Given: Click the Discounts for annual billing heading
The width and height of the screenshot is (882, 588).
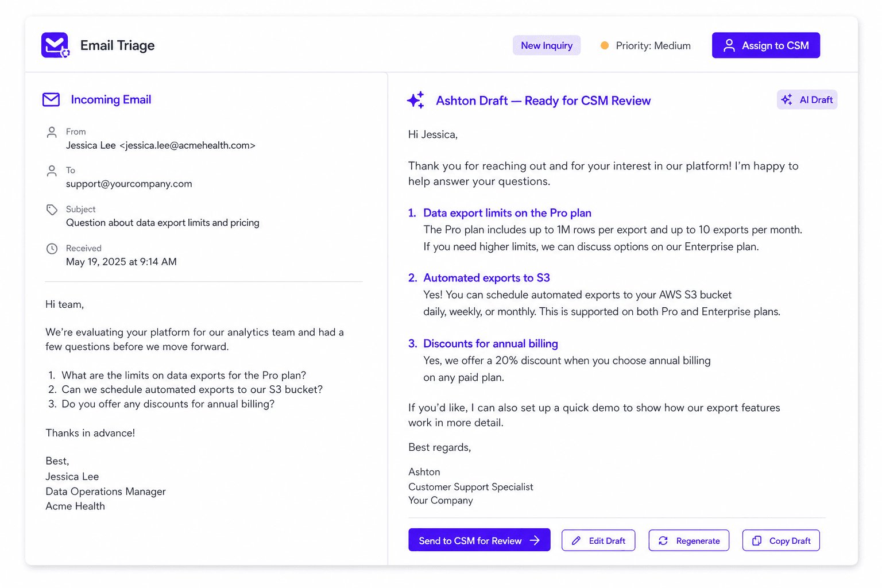Looking at the screenshot, I should tap(490, 343).
